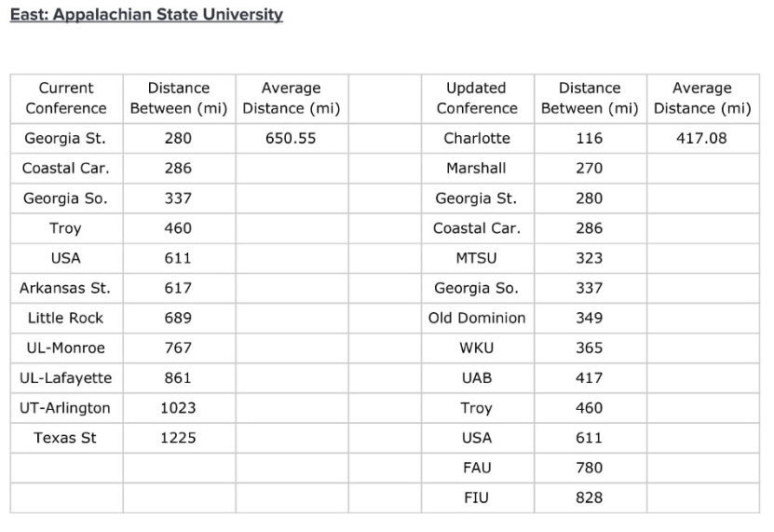Click the Arkansas St. cell

pyautogui.click(x=66, y=288)
